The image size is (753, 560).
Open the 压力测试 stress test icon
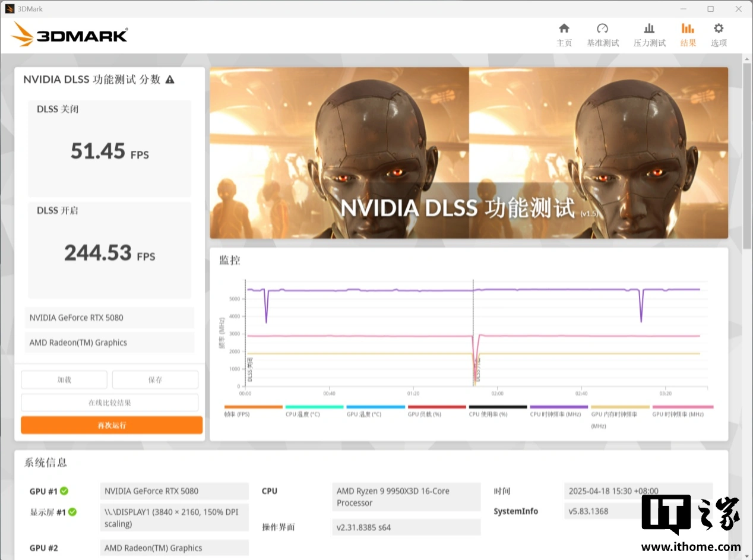point(649,29)
